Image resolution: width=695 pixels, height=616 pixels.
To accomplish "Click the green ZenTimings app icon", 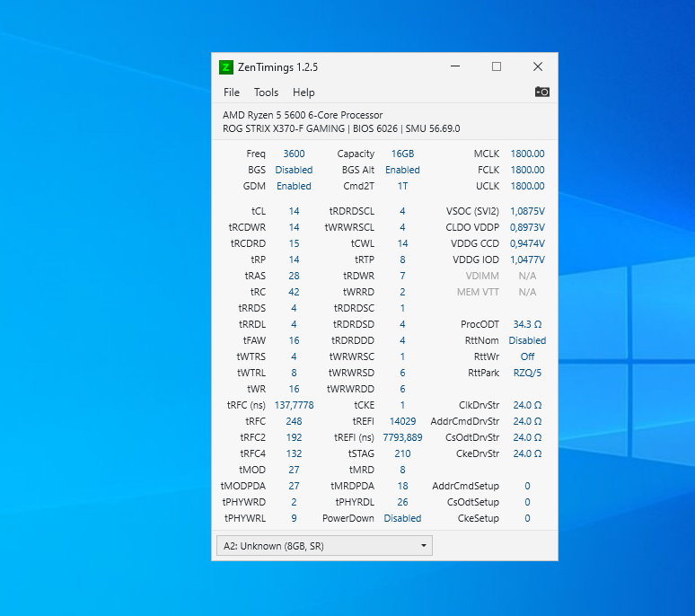I will point(226,67).
